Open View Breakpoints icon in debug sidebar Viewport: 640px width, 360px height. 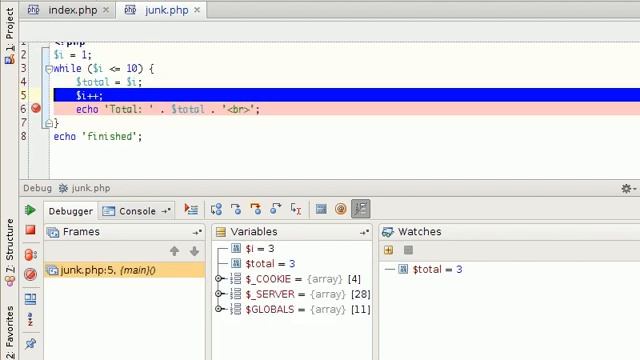[x=31, y=255]
